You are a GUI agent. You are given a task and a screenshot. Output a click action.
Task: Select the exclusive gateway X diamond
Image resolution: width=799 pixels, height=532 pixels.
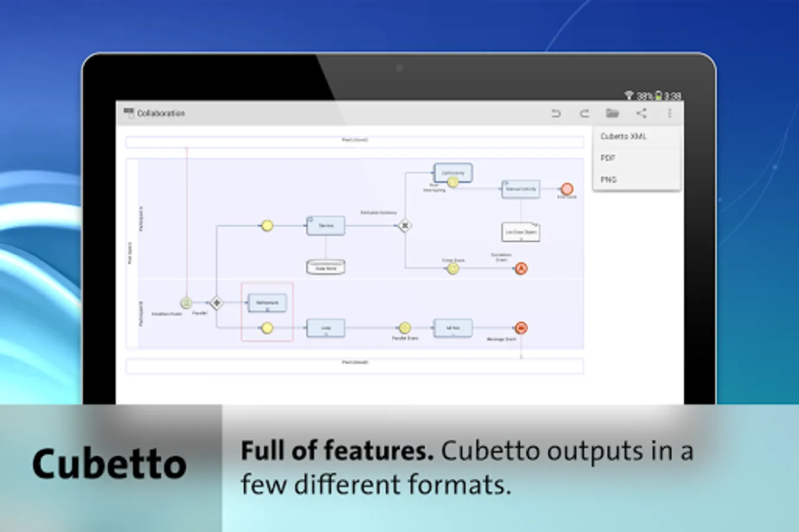coord(405,225)
